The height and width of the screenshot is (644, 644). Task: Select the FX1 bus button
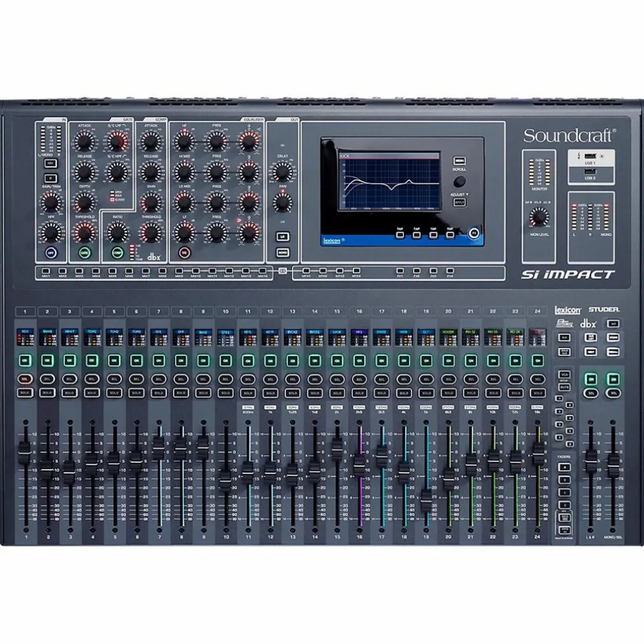tap(400, 271)
